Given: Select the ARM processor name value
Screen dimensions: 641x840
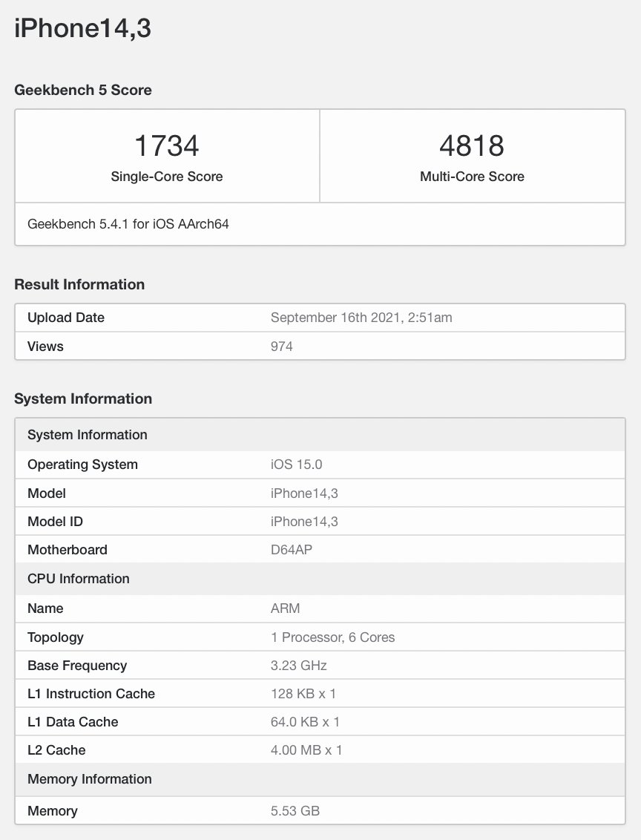Looking at the screenshot, I should (x=286, y=608).
